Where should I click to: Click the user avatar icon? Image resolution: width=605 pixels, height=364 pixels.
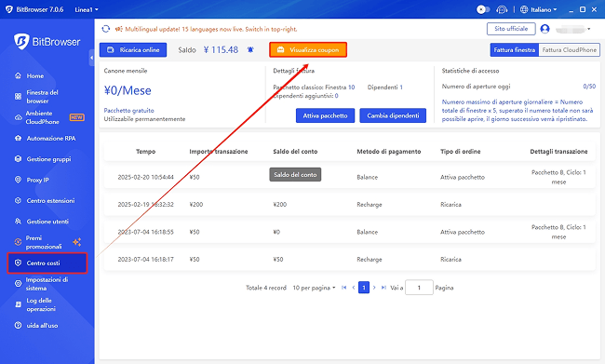[x=544, y=29]
